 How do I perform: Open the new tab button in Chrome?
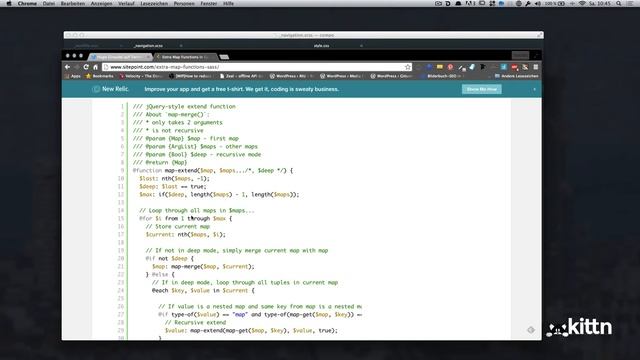click(224, 57)
